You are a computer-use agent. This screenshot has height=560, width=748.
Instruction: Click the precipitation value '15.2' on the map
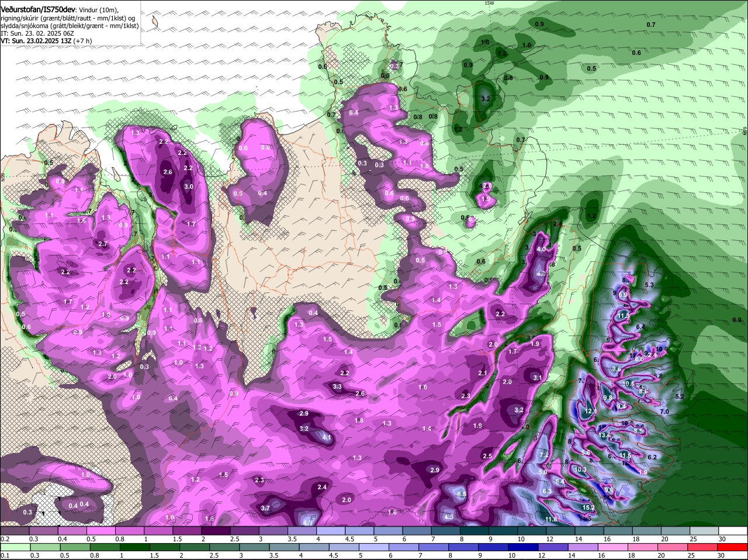click(588, 507)
